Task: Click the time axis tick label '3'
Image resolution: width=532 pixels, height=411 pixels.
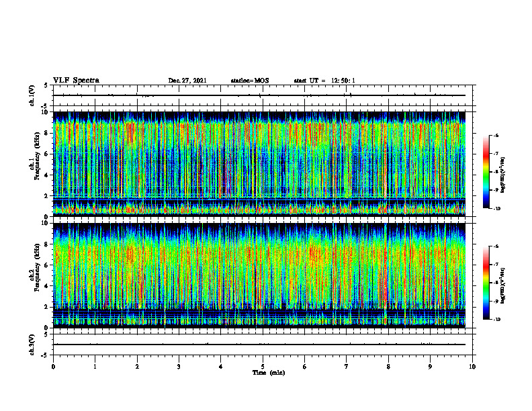Action: click(179, 367)
